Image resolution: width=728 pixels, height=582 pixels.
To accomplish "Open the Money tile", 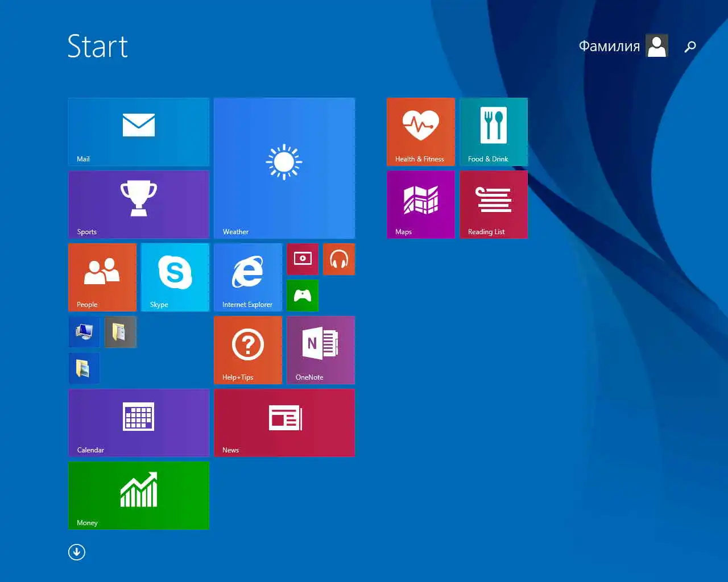I will 139,496.
